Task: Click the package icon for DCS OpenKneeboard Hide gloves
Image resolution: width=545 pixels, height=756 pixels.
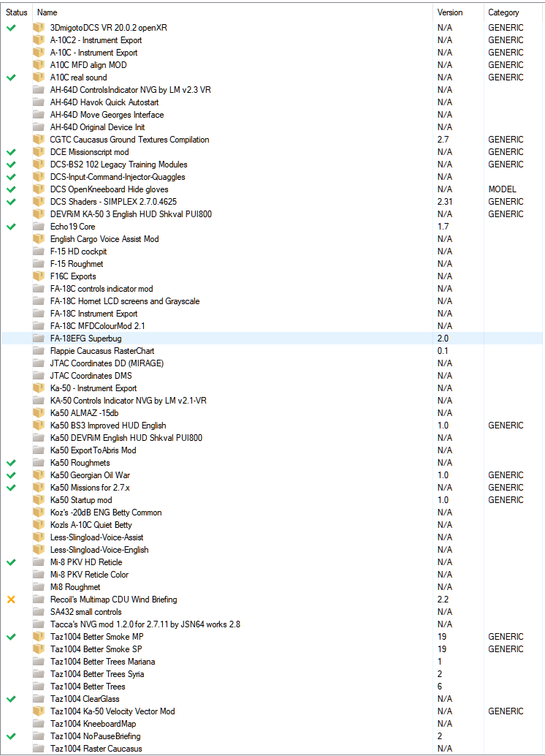Action: click(x=39, y=189)
